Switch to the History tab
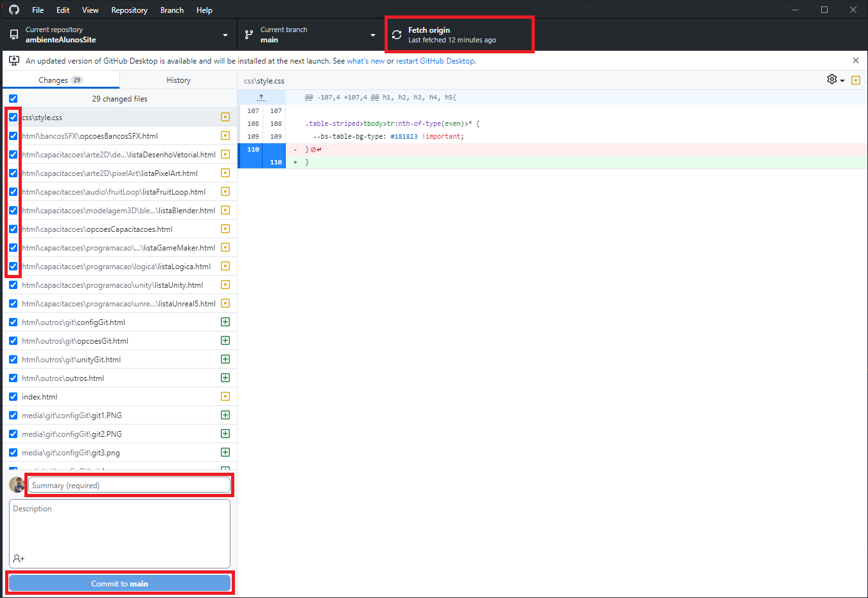 (x=178, y=80)
